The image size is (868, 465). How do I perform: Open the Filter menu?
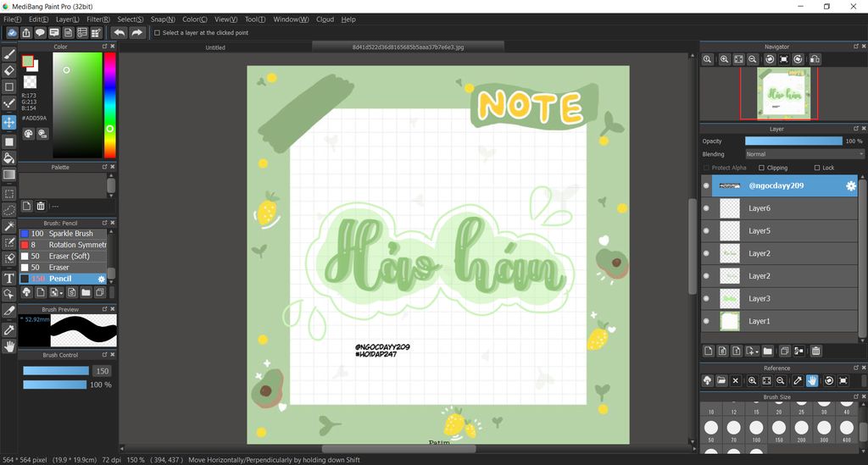click(98, 19)
